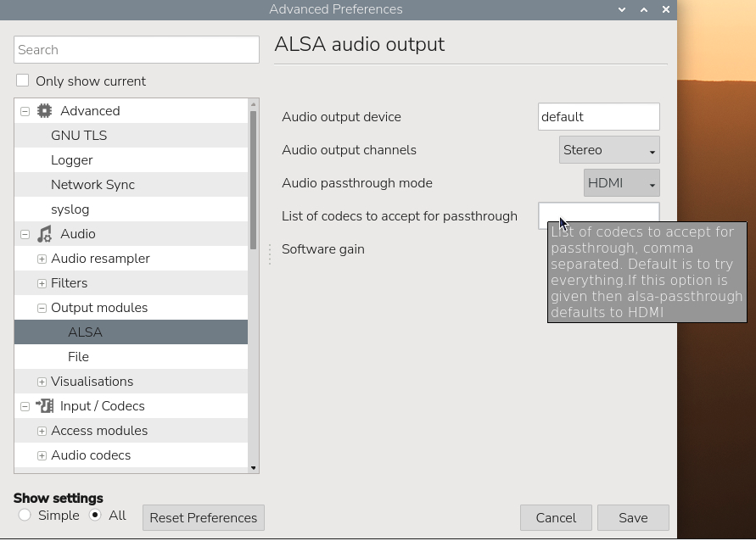Click the Audio music note icon
This screenshot has width=756, height=541.
point(45,234)
